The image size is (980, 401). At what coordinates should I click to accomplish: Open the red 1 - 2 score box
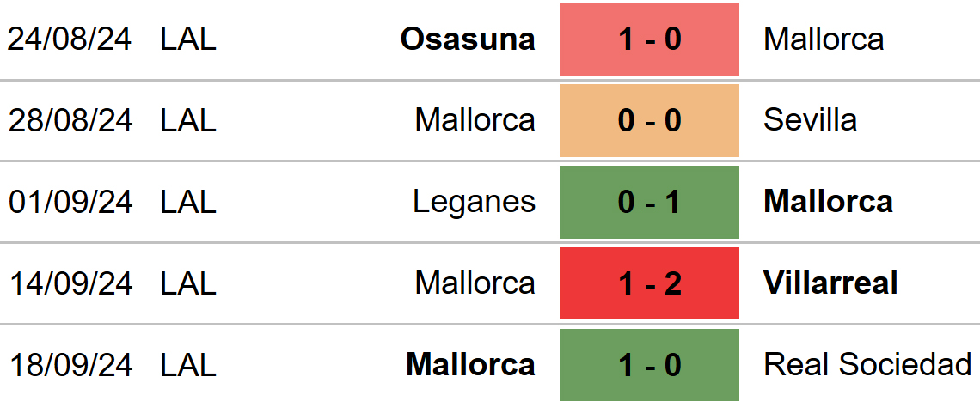[x=649, y=283]
